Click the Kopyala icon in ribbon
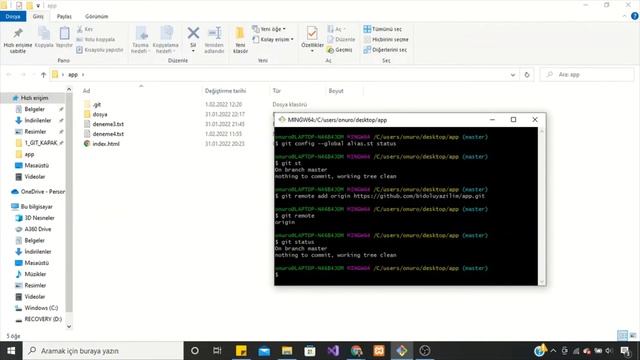This screenshot has height=360, width=640. point(44,33)
